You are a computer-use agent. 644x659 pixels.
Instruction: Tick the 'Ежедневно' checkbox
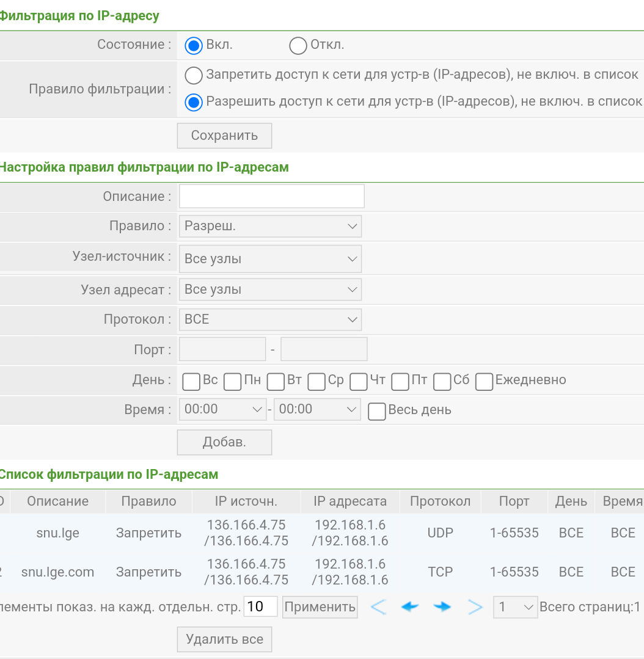click(484, 382)
